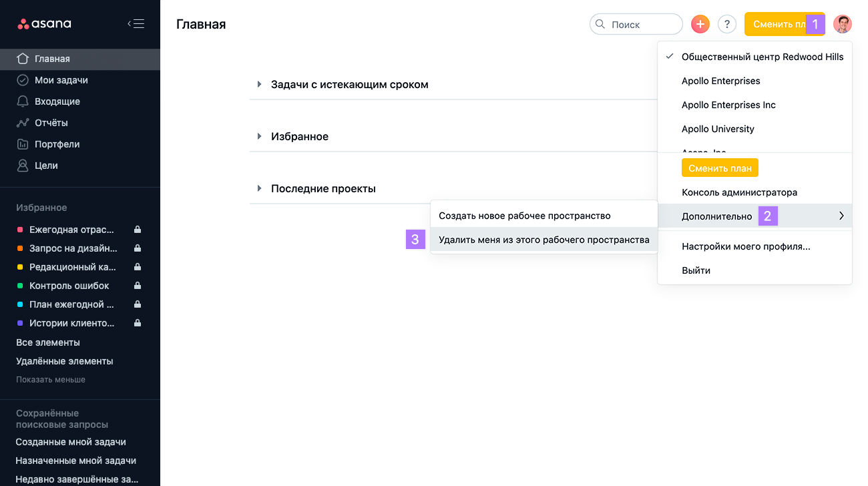Click lock icon beside Ежегодная отрас... project
868x486 pixels.
pyautogui.click(x=138, y=230)
